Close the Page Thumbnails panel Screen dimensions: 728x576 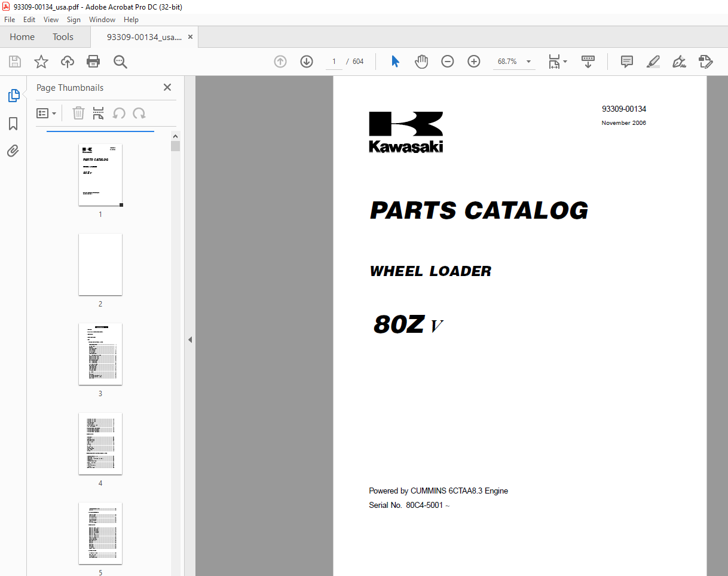click(167, 87)
